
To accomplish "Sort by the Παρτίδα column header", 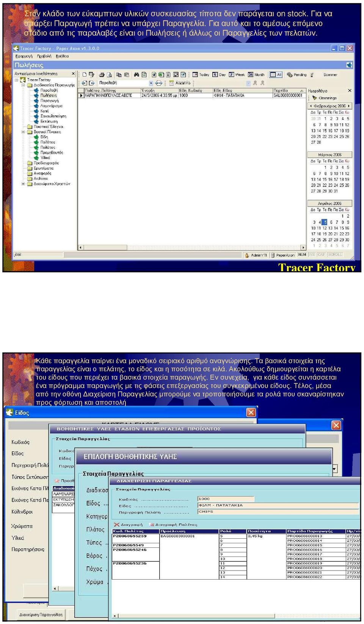I will [289, 91].
